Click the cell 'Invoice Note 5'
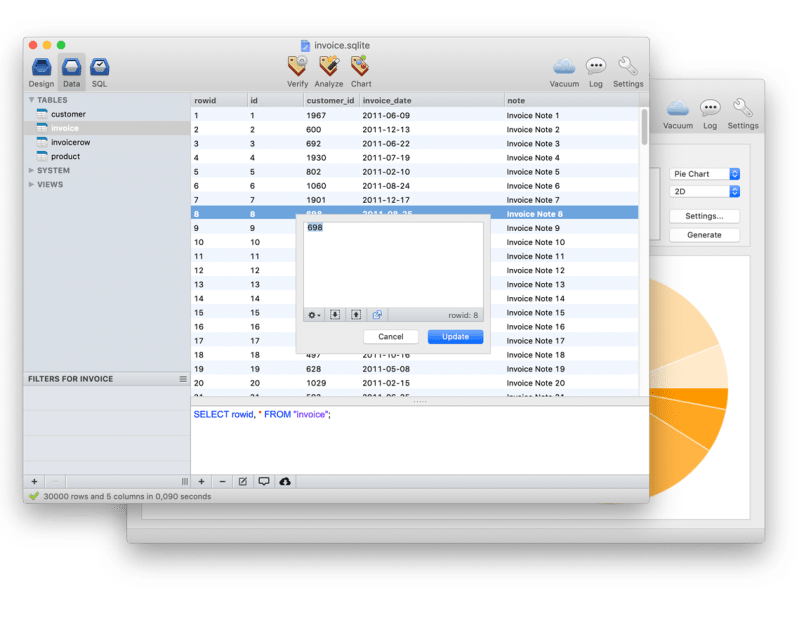The width and height of the screenshot is (799, 632). coord(533,172)
